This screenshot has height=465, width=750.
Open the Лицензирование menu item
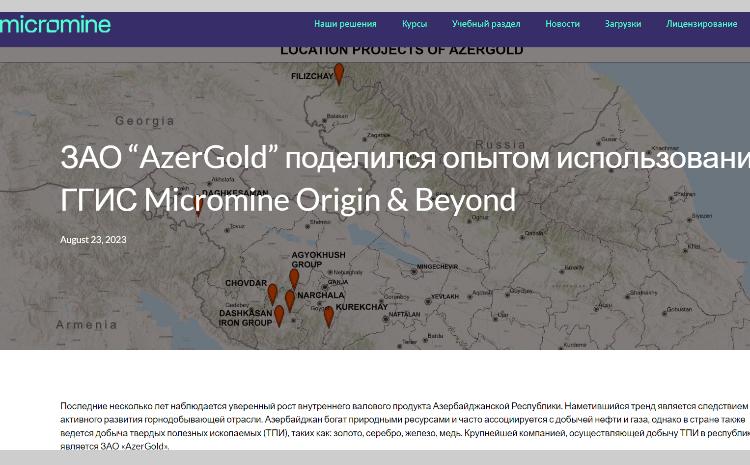pyautogui.click(x=701, y=24)
